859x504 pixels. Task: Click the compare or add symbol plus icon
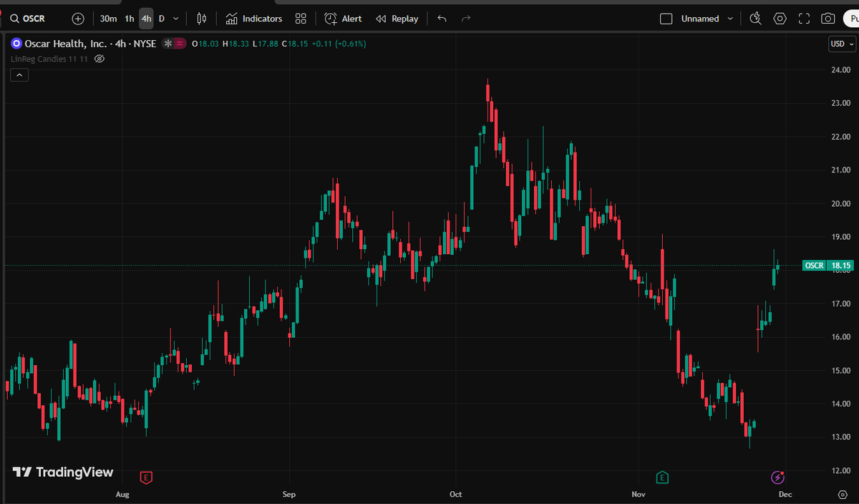click(x=78, y=19)
